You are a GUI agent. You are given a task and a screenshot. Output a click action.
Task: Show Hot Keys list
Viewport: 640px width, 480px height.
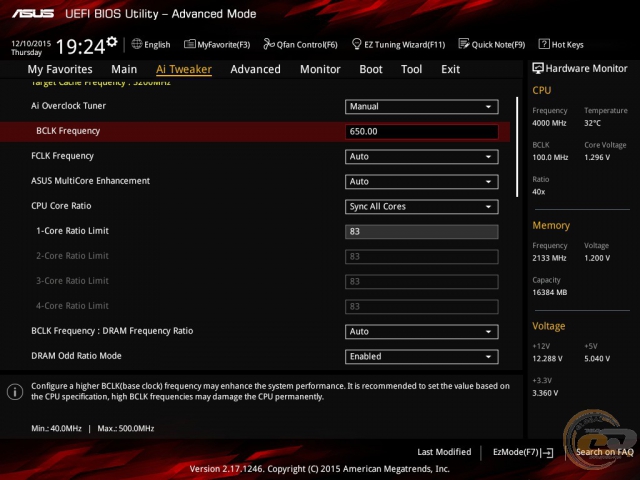point(567,44)
